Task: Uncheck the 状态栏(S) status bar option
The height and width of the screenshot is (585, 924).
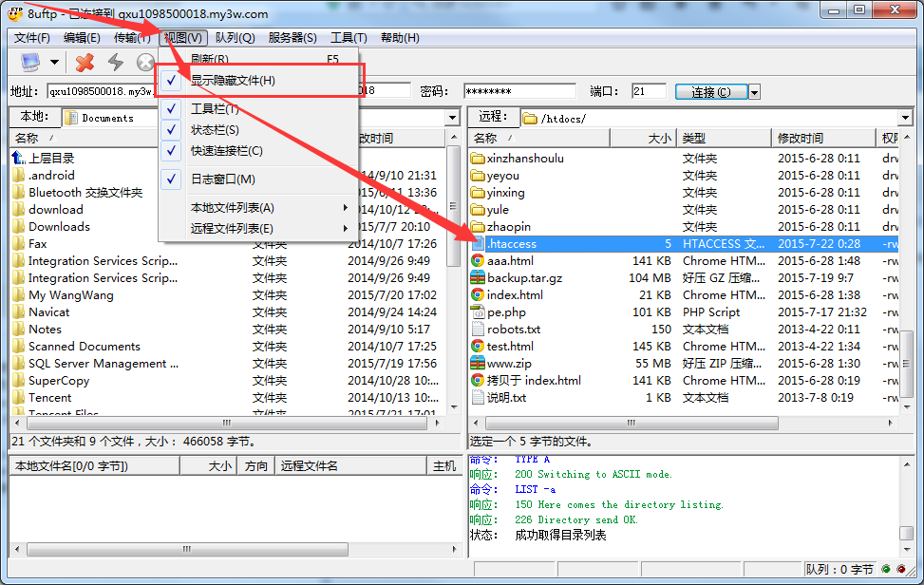Action: click(x=215, y=130)
